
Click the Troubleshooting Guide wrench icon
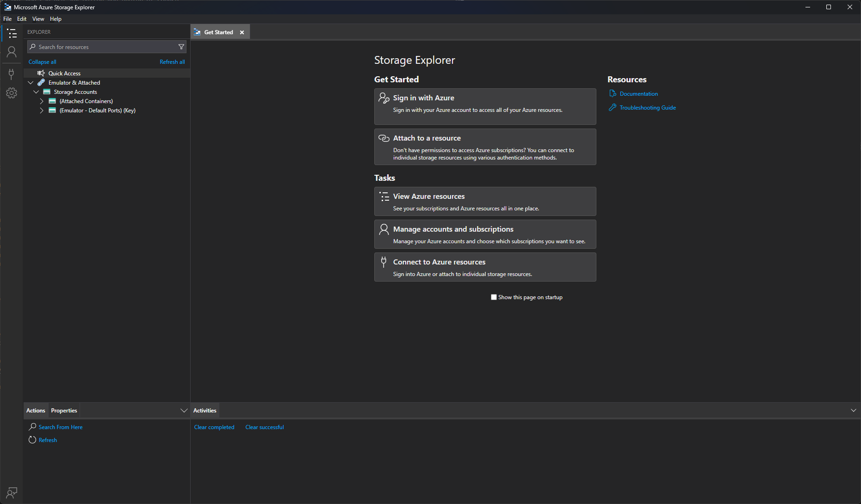coord(613,107)
